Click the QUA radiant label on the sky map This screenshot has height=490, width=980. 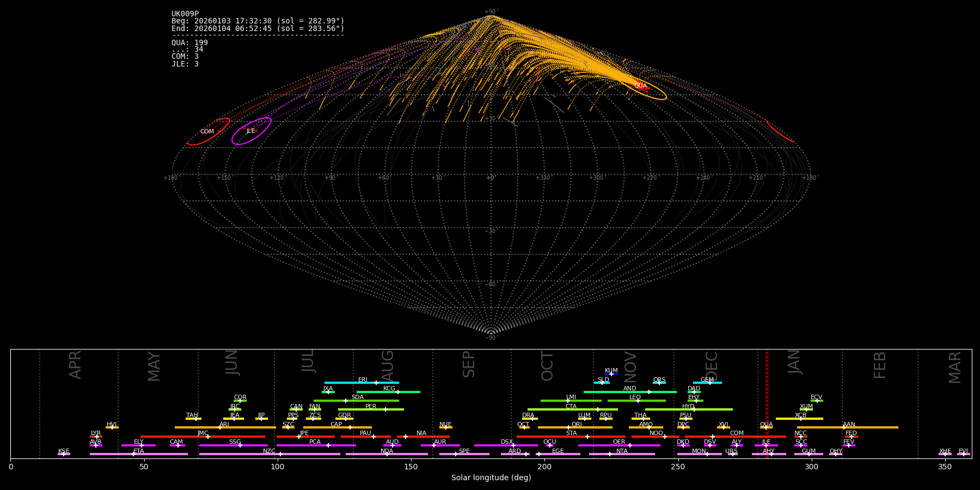point(640,86)
